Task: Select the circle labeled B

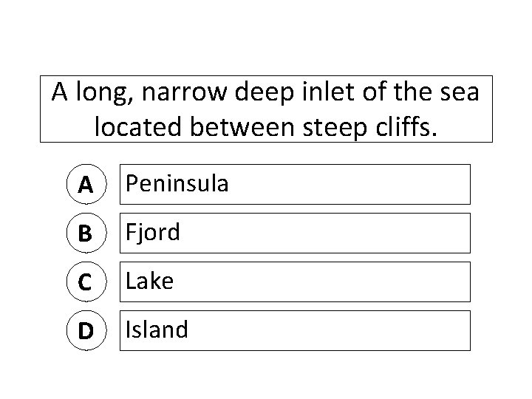Action: coord(86,233)
